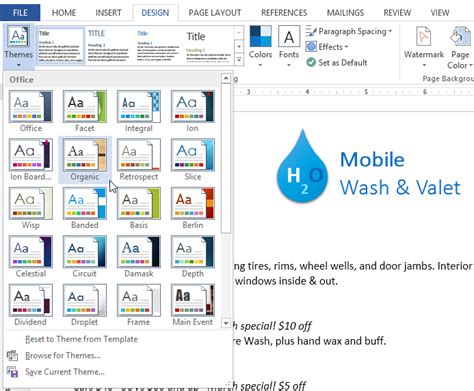The width and height of the screenshot is (474, 391).
Task: Click the themes gallery scrollbar thumb
Action: 226,159
